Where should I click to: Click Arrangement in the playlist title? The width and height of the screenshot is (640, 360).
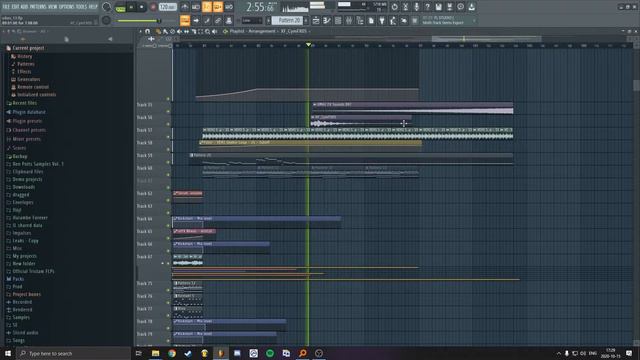point(262,31)
